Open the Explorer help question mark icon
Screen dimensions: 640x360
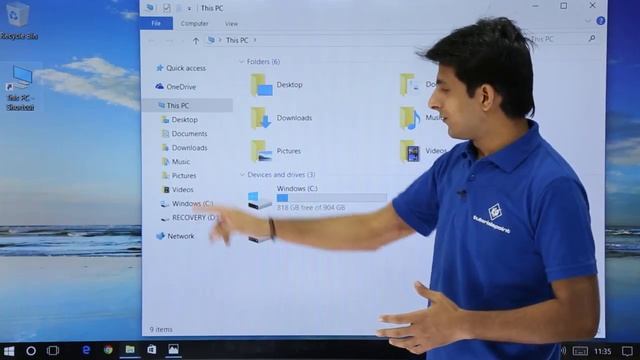tap(600, 21)
